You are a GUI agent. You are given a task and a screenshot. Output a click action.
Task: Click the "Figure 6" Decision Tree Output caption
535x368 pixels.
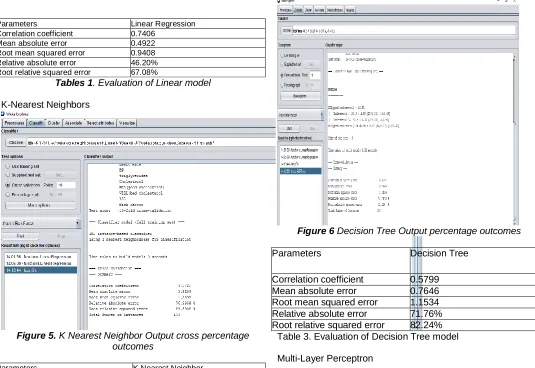(409, 231)
